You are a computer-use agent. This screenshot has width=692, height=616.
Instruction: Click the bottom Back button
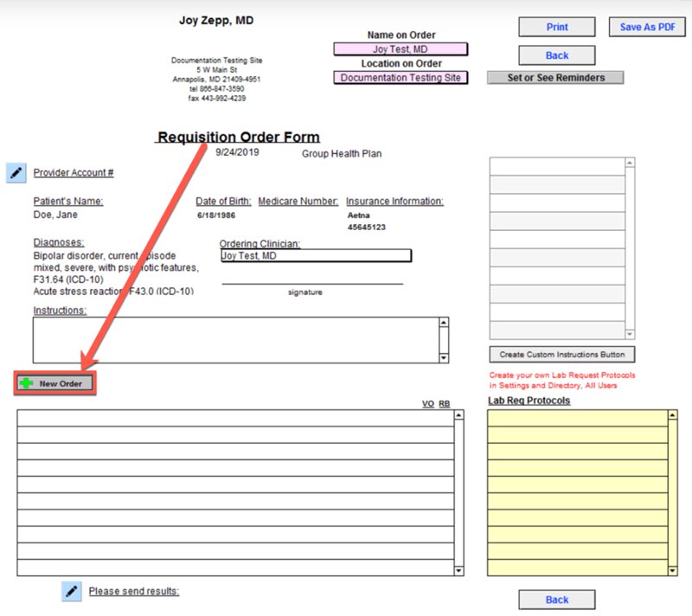click(x=557, y=600)
